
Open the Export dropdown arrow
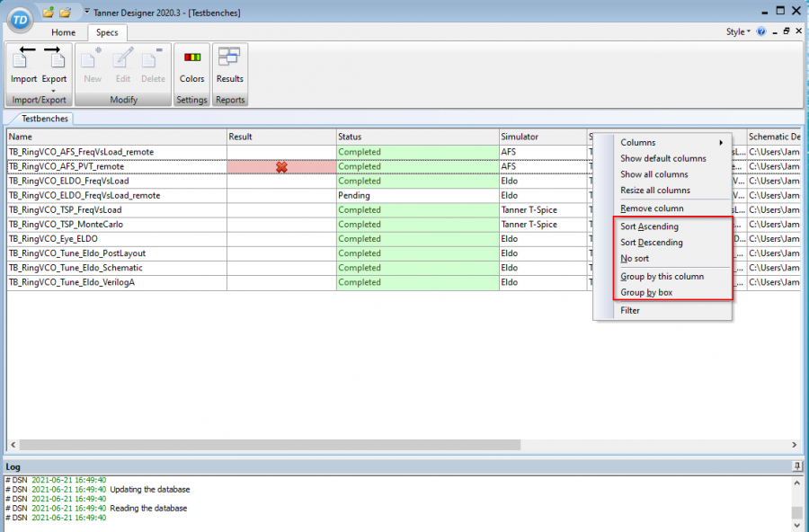click(54, 89)
